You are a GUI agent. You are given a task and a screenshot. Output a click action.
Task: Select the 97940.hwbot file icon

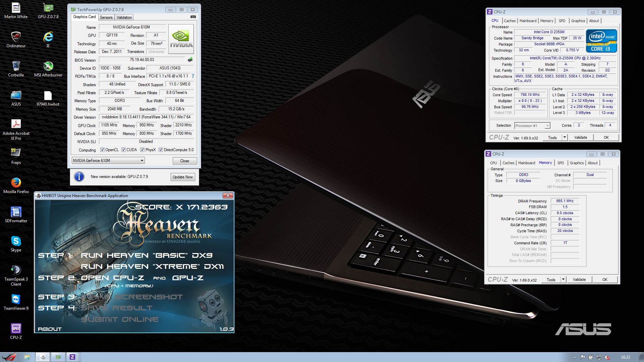48,98
